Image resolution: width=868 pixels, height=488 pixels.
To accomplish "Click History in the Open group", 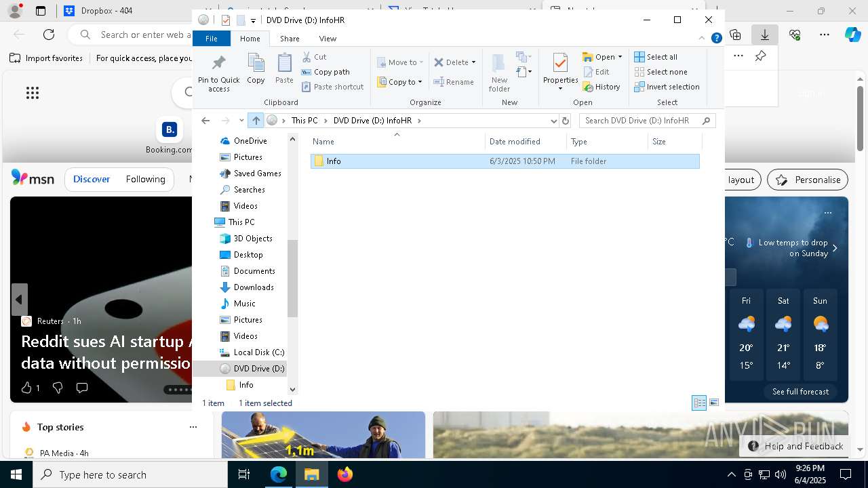I will pos(601,87).
